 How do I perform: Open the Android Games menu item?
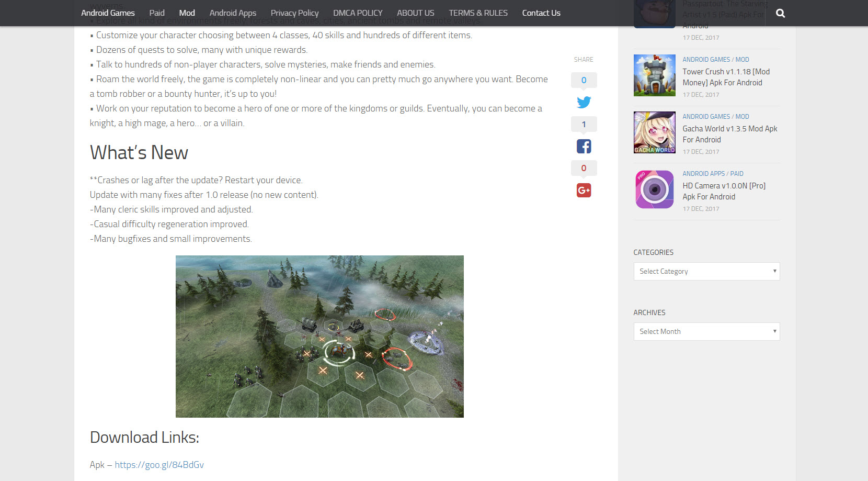coord(108,13)
